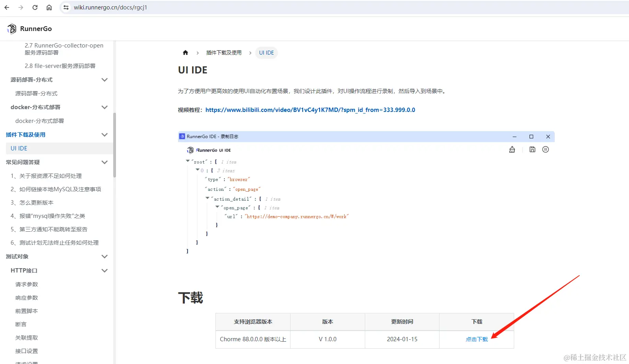Collapse the HTTP接口 section chevron
Image resolution: width=629 pixels, height=364 pixels.
(x=105, y=271)
